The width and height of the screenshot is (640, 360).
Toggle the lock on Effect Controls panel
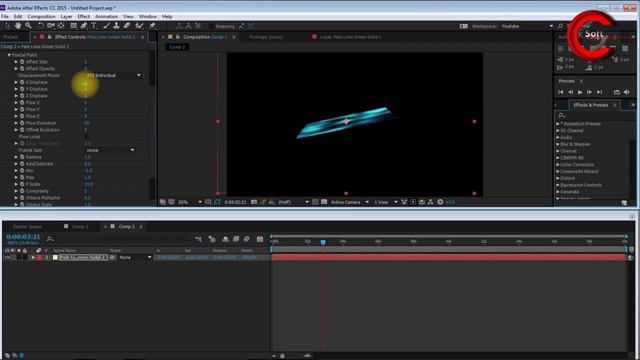49,37
